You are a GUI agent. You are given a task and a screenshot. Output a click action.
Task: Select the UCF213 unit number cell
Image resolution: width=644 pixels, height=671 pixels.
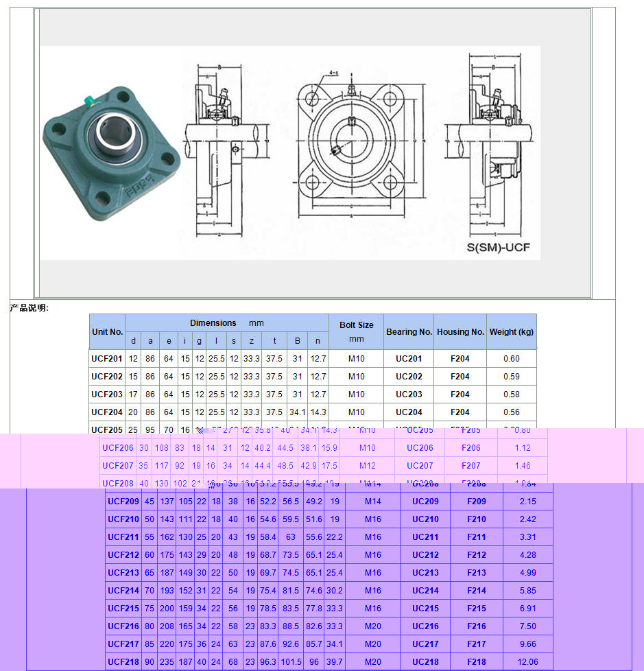pyautogui.click(x=123, y=573)
